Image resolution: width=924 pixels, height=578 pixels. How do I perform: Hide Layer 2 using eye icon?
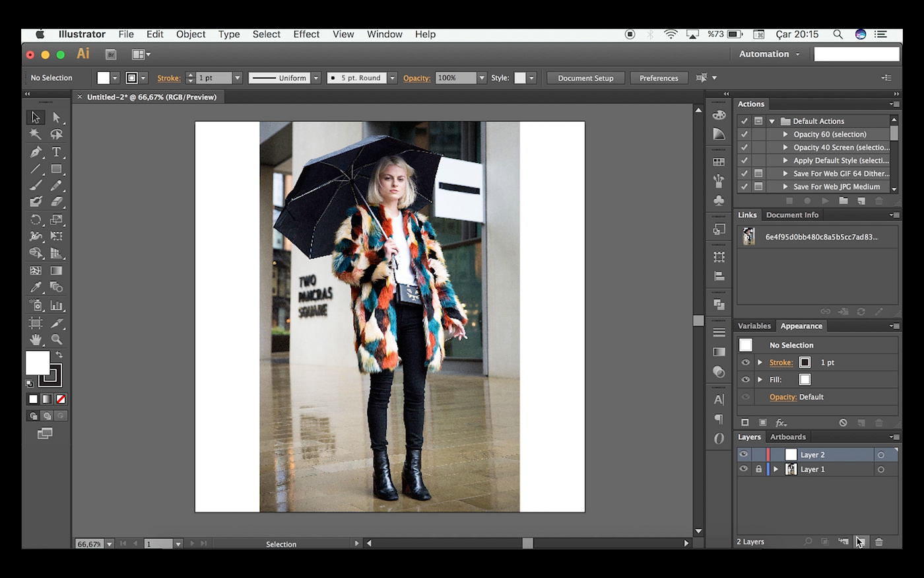point(744,454)
